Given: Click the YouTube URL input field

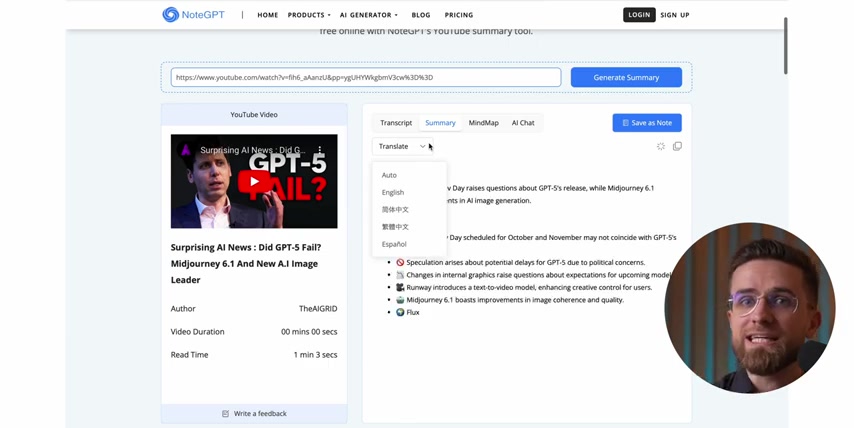Looking at the screenshot, I should [366, 77].
